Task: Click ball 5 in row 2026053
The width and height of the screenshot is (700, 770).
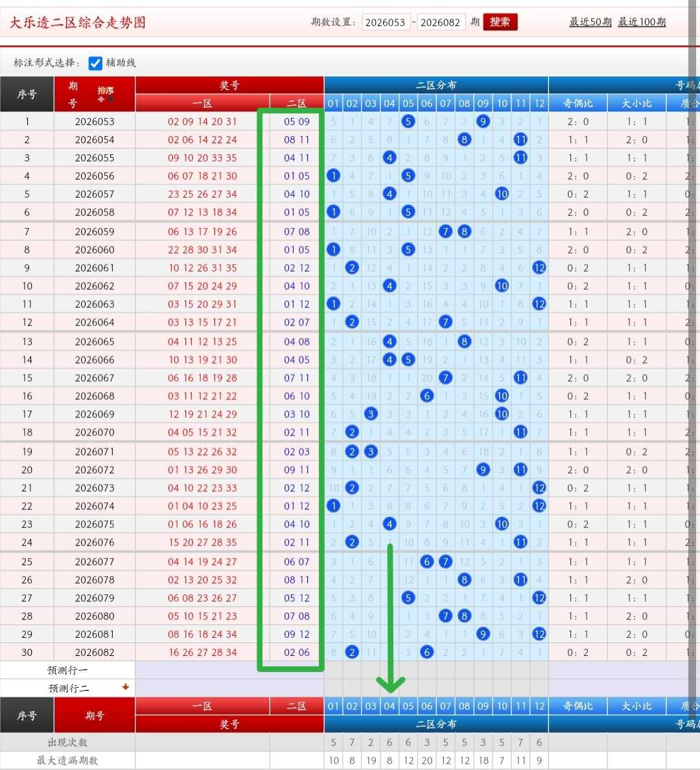Action: tap(408, 121)
